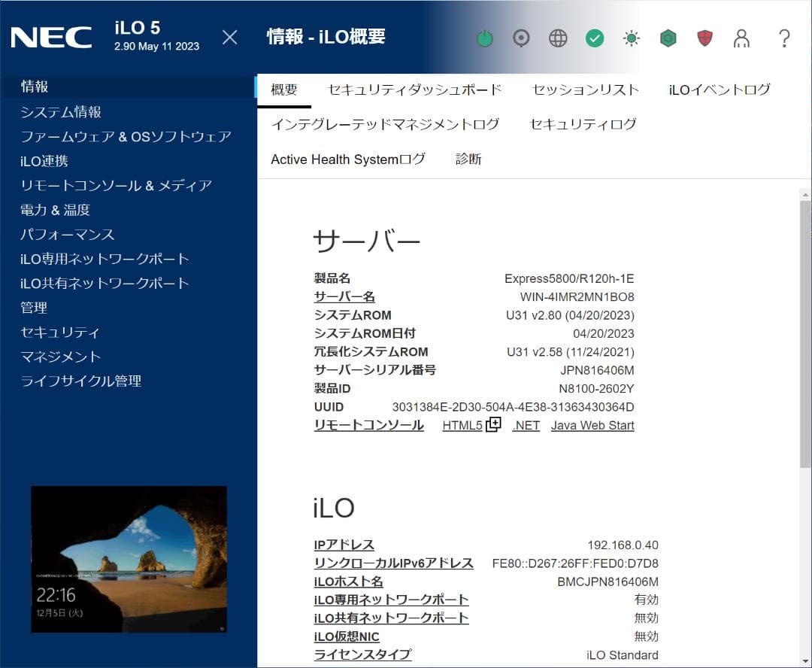Viewport: 812px width, 668px height.
Task: Click the green health status checkmark icon
Action: pyautogui.click(x=595, y=38)
